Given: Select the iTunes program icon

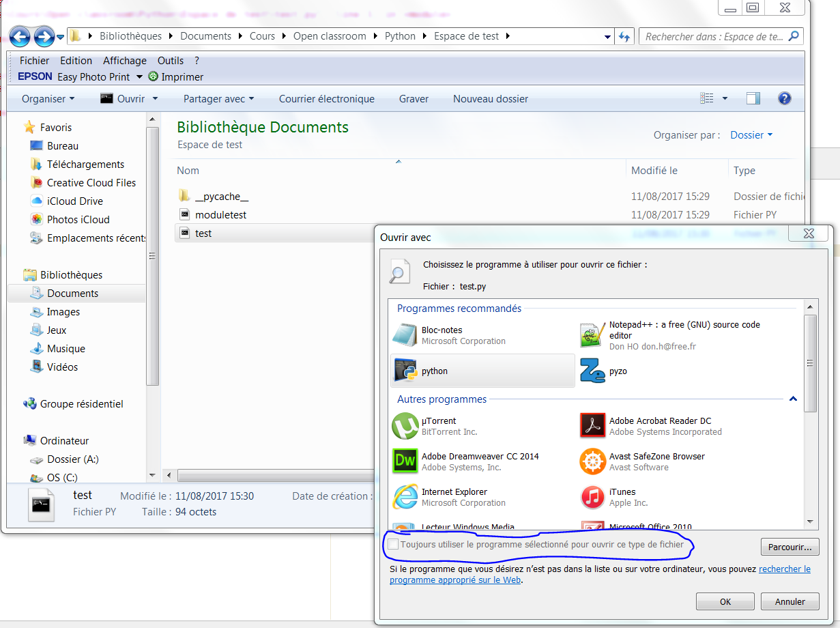Looking at the screenshot, I should (x=592, y=497).
